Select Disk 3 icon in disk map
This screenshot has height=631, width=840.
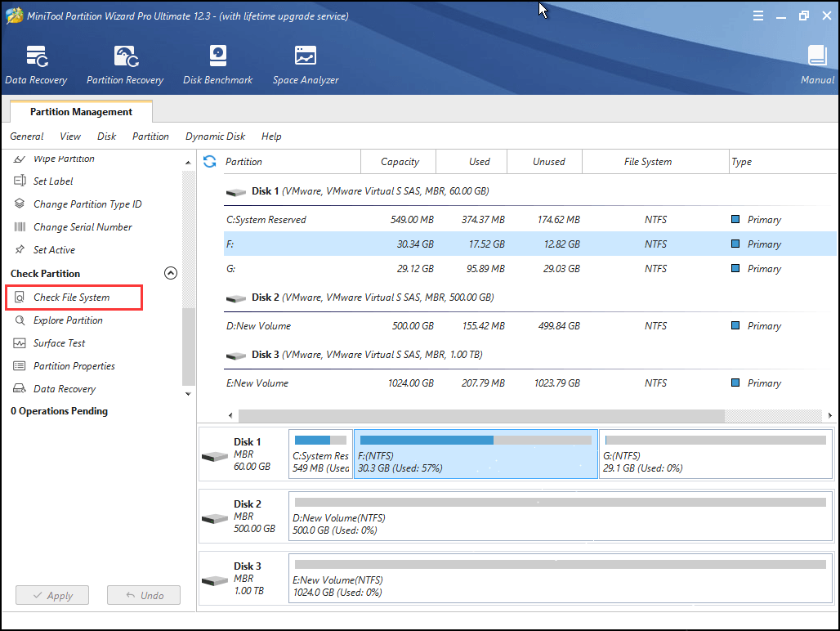215,580
